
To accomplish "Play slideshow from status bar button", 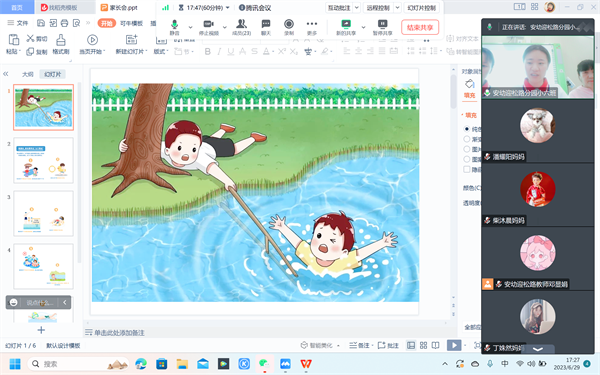I will point(454,346).
